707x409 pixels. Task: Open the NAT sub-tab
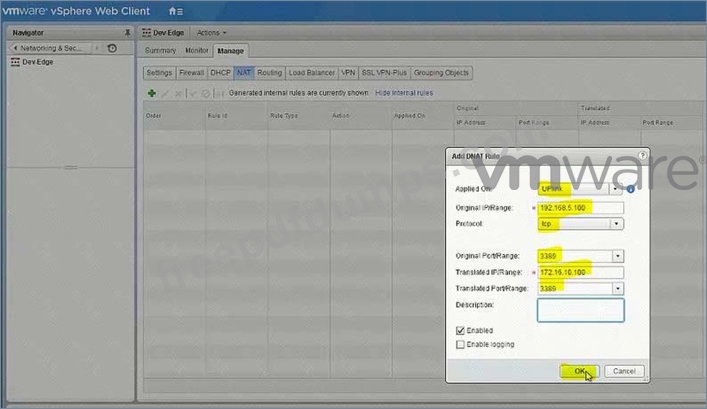pos(244,73)
